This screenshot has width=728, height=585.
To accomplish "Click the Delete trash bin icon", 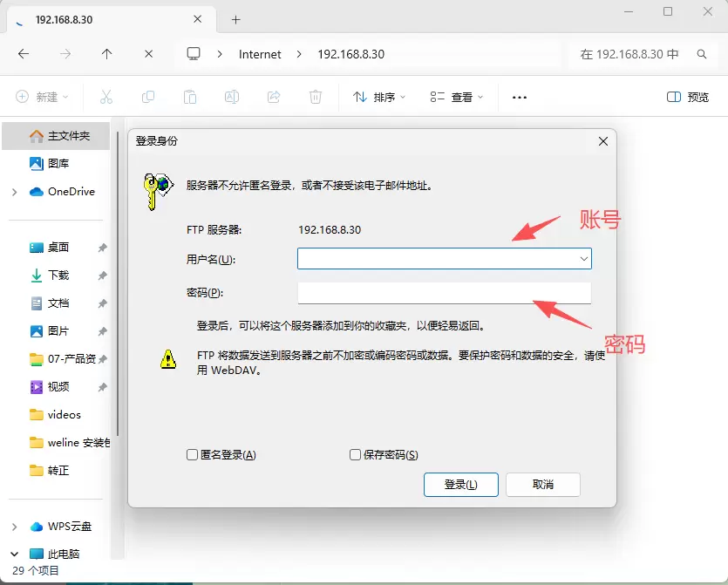I will [x=316, y=97].
